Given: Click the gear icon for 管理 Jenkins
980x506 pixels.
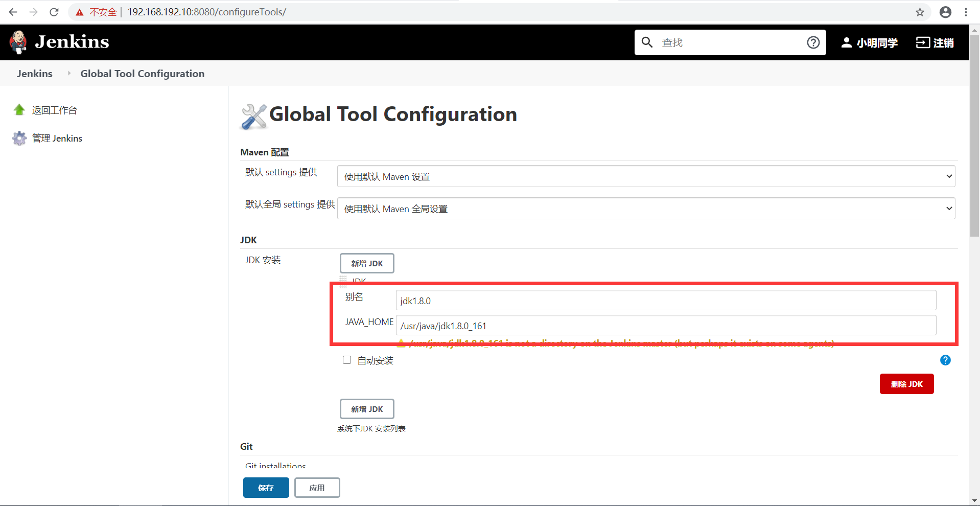Looking at the screenshot, I should point(19,138).
